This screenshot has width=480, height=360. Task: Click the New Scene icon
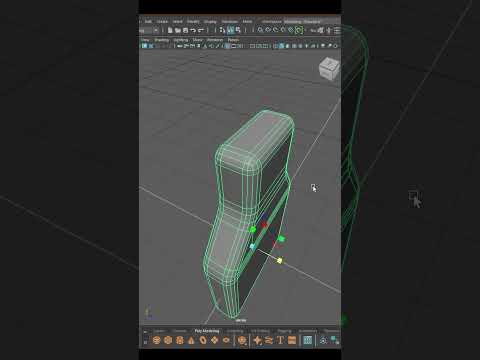170,30
